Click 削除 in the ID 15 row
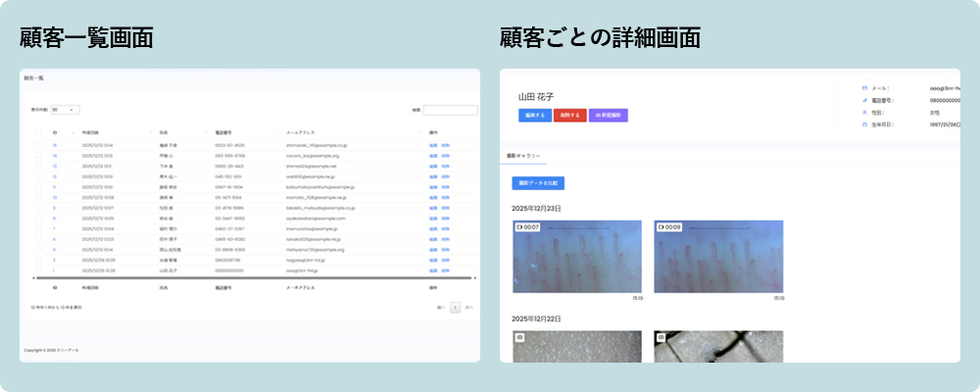This screenshot has height=392, width=980. tap(445, 145)
